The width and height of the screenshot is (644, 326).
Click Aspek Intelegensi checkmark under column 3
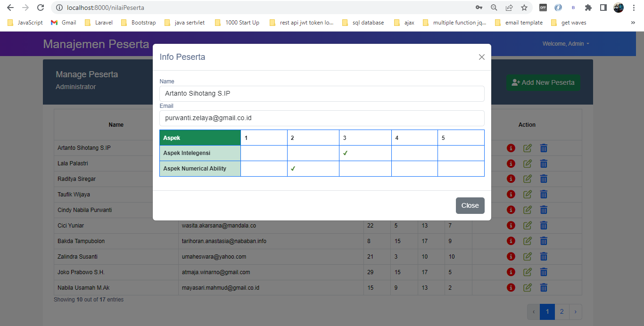pos(346,153)
